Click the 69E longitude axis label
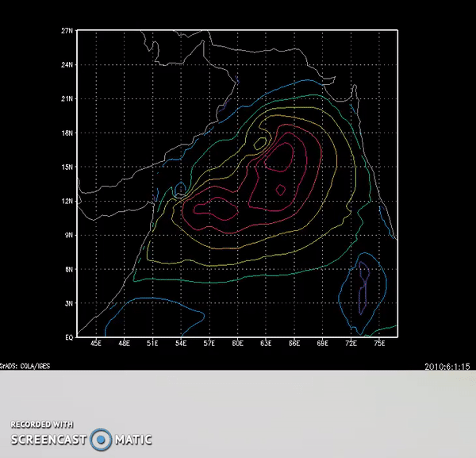 pos(323,344)
